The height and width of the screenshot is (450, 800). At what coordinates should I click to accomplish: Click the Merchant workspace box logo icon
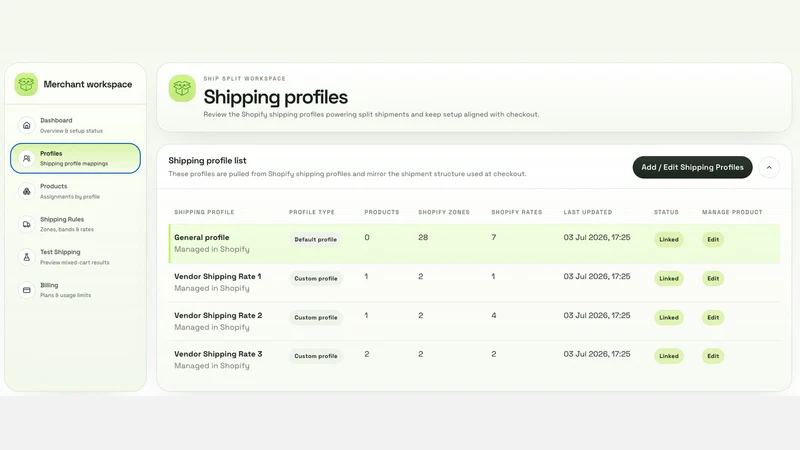[x=26, y=84]
